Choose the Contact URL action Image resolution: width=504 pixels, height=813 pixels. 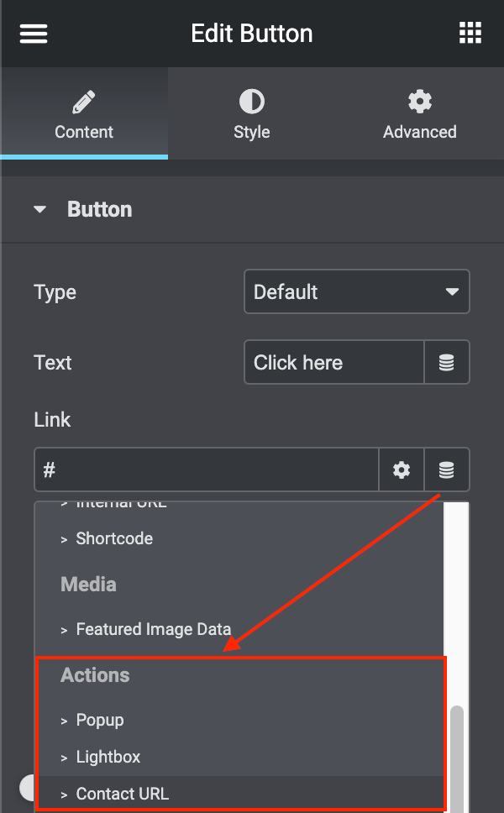pos(122,794)
